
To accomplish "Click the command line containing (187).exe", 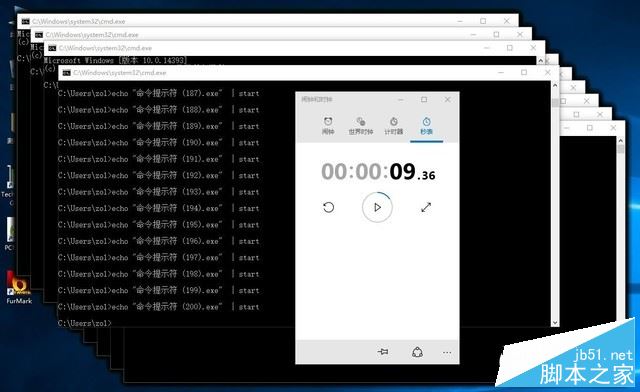I will point(158,94).
